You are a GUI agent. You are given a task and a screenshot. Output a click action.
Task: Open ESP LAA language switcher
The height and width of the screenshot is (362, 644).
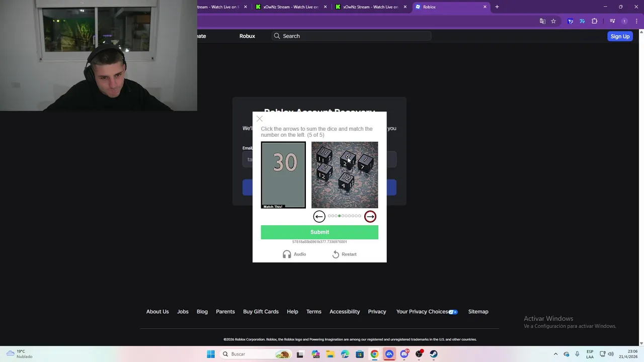(x=590, y=354)
